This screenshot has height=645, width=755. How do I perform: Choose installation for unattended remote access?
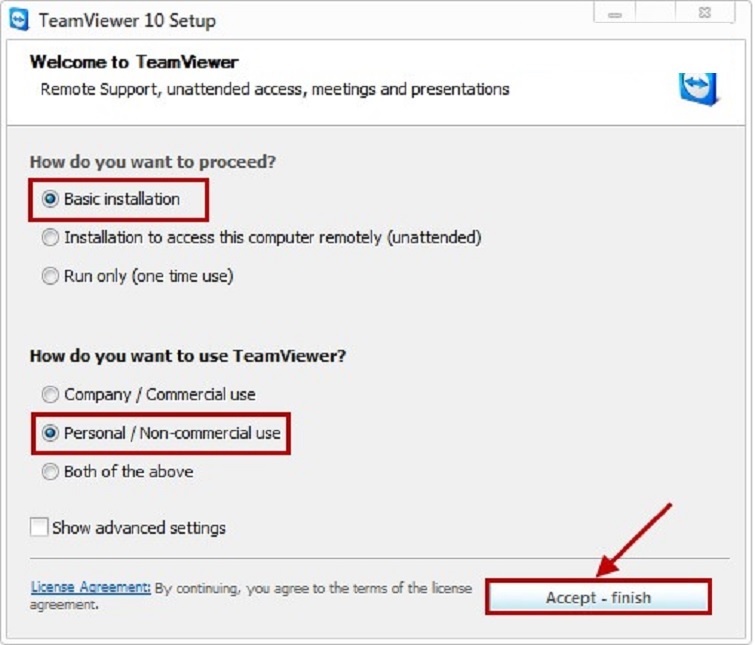pyautogui.click(x=50, y=238)
